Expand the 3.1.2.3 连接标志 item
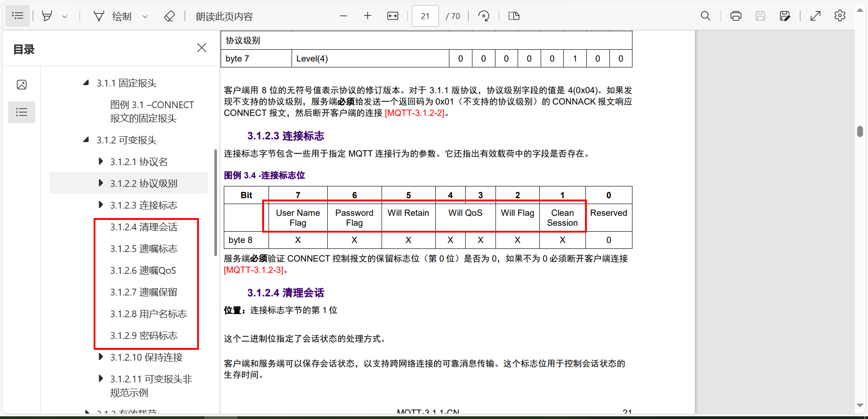Image resolution: width=868 pixels, height=419 pixels. click(x=100, y=205)
